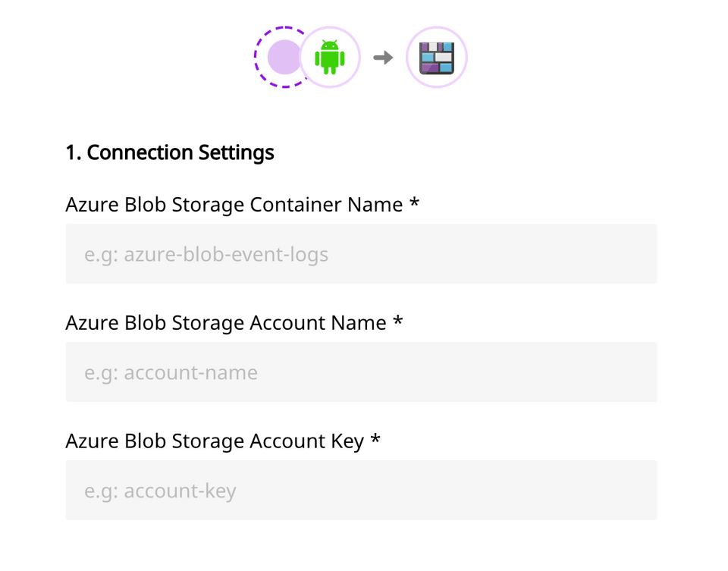This screenshot has height=571, width=728.
Task: Click the "Azure Blob Storage Account Key" label
Action: point(215,441)
